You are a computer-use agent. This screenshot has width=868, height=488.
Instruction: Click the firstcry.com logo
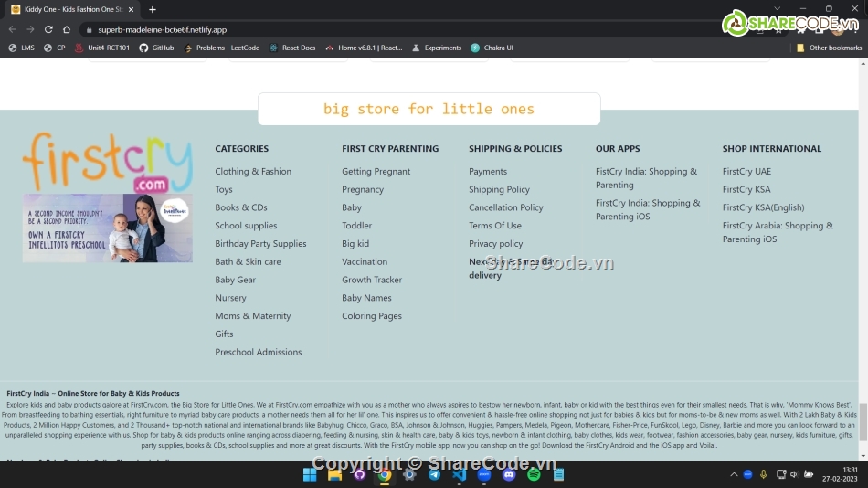[x=107, y=163]
